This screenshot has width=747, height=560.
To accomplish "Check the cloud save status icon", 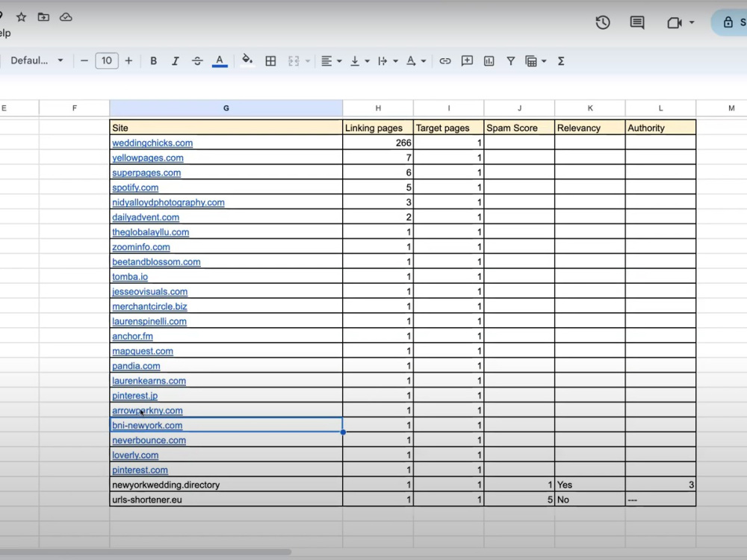I will coord(66,17).
